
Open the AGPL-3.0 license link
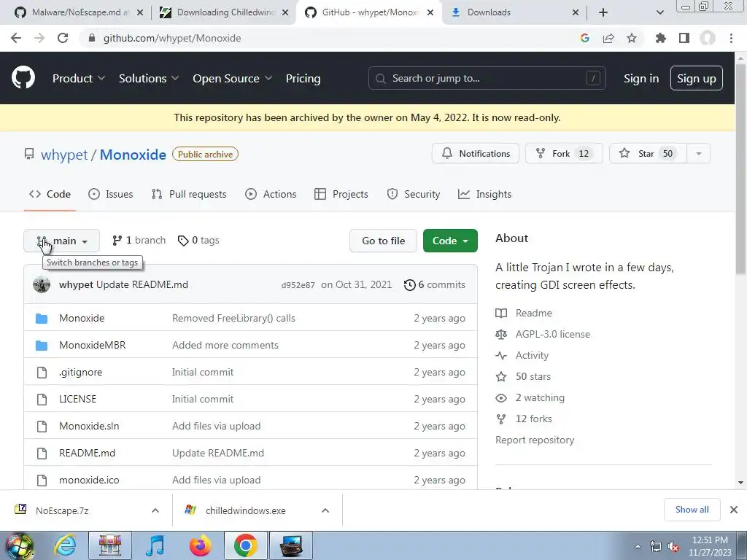(x=553, y=334)
